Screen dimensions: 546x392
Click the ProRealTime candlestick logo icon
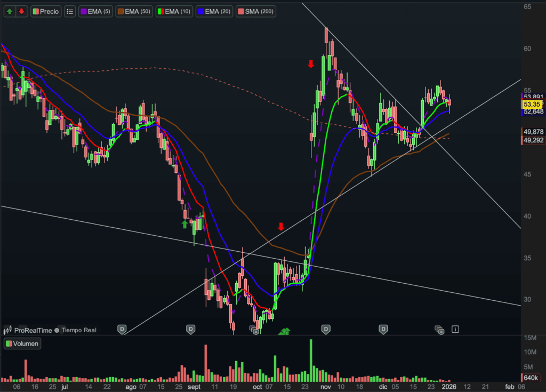(x=8, y=330)
